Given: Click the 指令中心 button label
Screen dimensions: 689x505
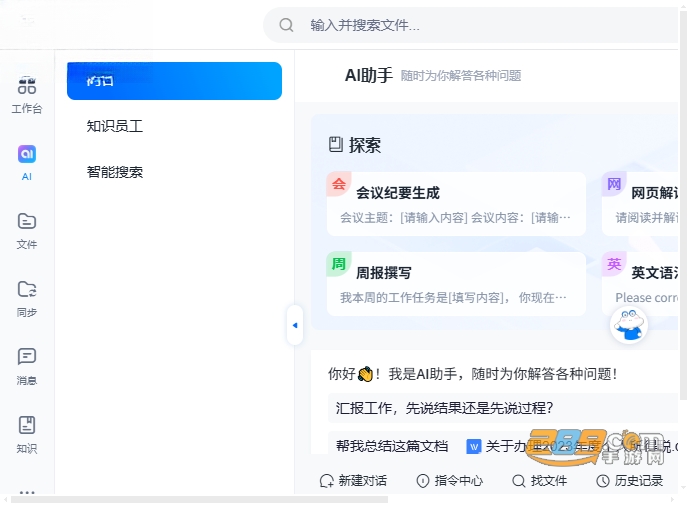Looking at the screenshot, I should 458,481.
